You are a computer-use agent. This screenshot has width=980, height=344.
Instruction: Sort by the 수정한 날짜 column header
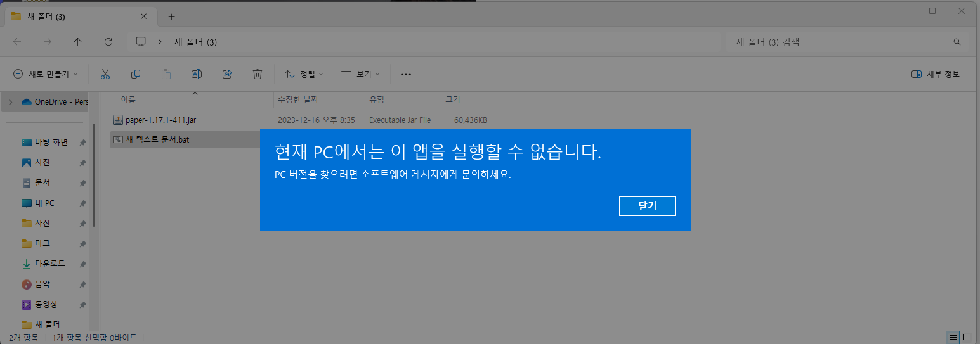pos(319,99)
